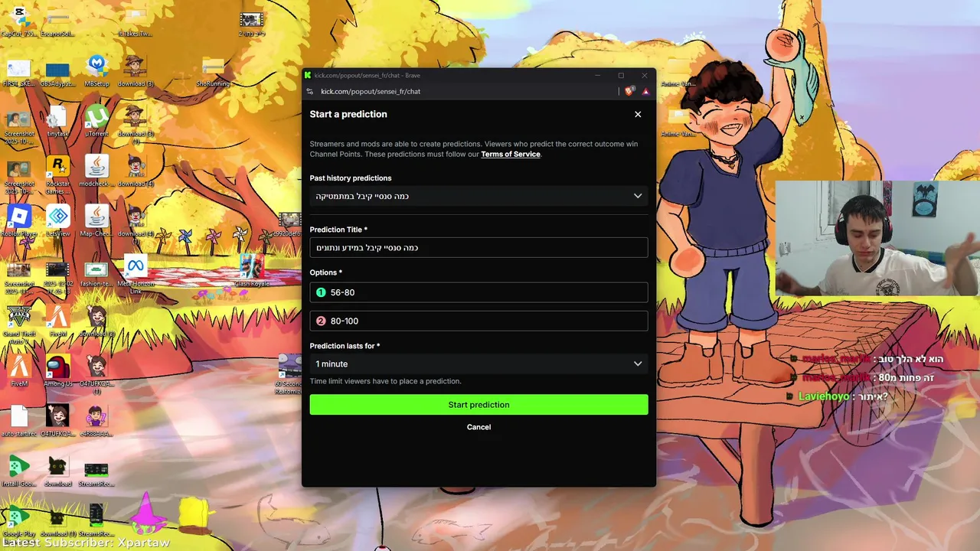Open the Meta Horizon Link shortcut
The image size is (980, 551).
click(136, 275)
